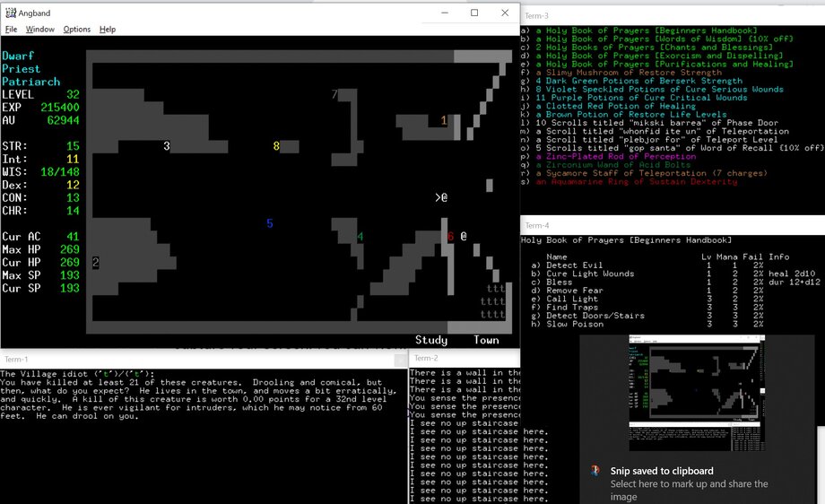
Task: Maximize the Angband window
Action: [x=474, y=13]
